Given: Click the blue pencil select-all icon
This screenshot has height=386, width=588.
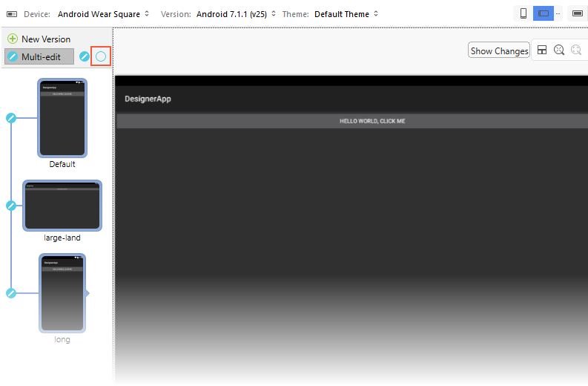Looking at the screenshot, I should click(85, 56).
